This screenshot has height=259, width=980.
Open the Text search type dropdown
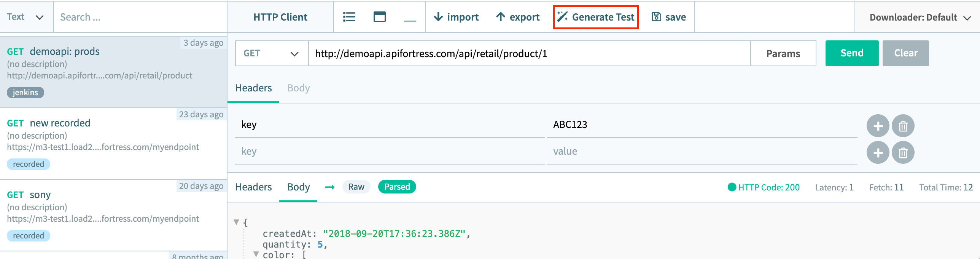(x=25, y=17)
